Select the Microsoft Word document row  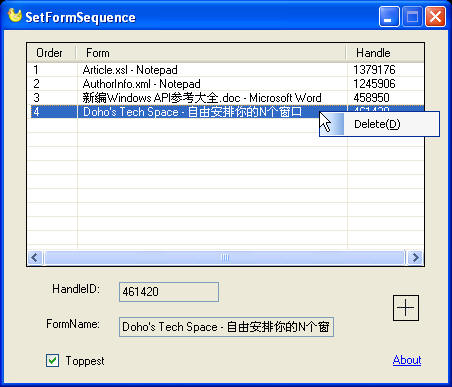[226, 98]
